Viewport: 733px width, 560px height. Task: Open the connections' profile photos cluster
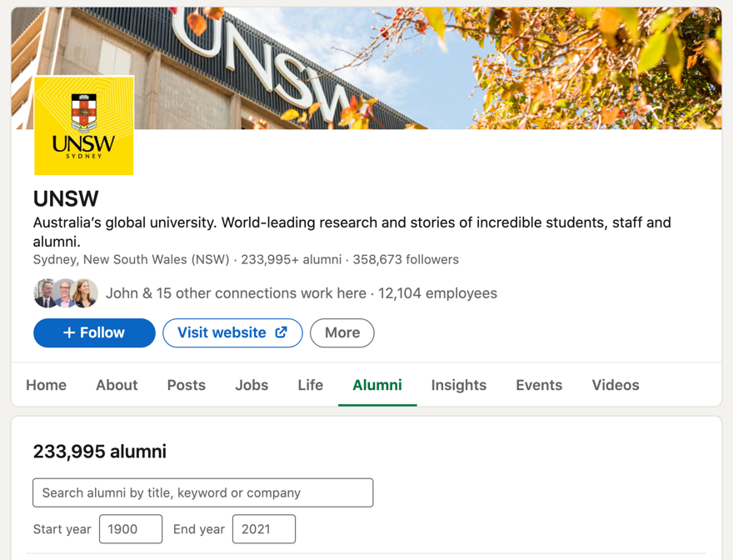66,293
